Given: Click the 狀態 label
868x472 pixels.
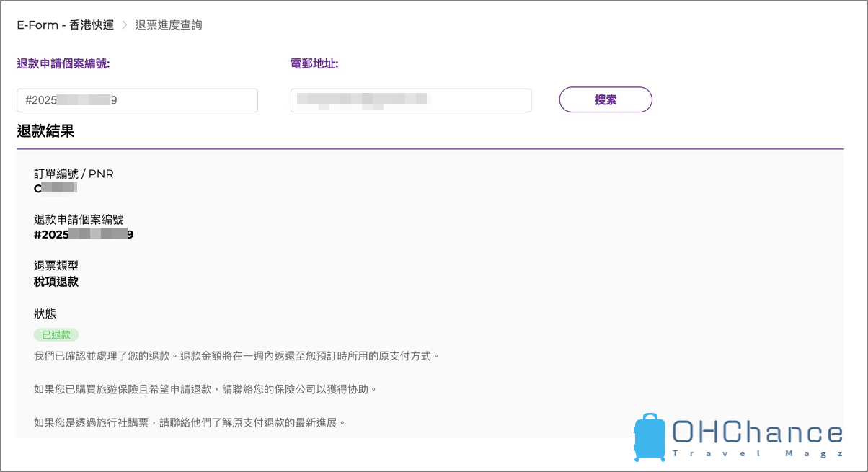Looking at the screenshot, I should tap(45, 313).
